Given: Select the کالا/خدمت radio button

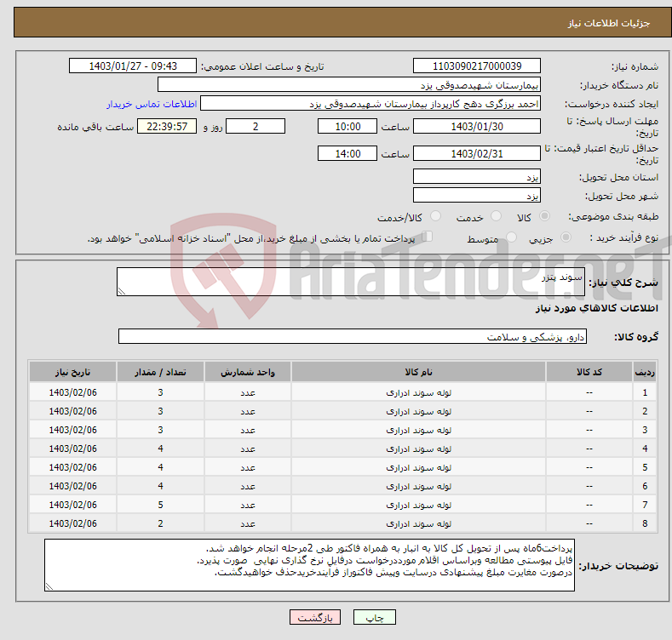Looking at the screenshot, I should point(435,216).
